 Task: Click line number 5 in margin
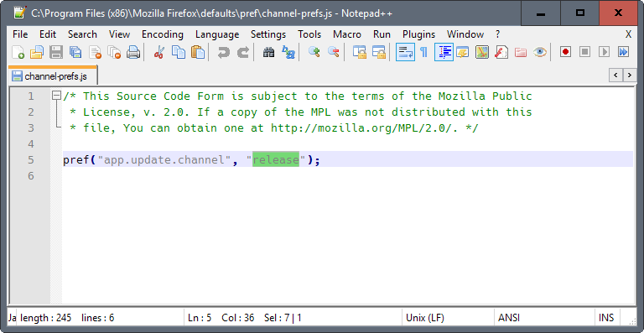point(31,159)
